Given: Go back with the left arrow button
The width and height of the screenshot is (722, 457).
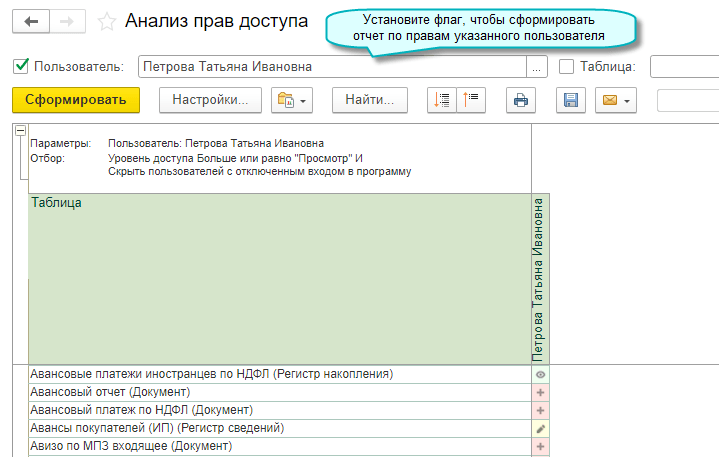Looking at the screenshot, I should [31, 21].
